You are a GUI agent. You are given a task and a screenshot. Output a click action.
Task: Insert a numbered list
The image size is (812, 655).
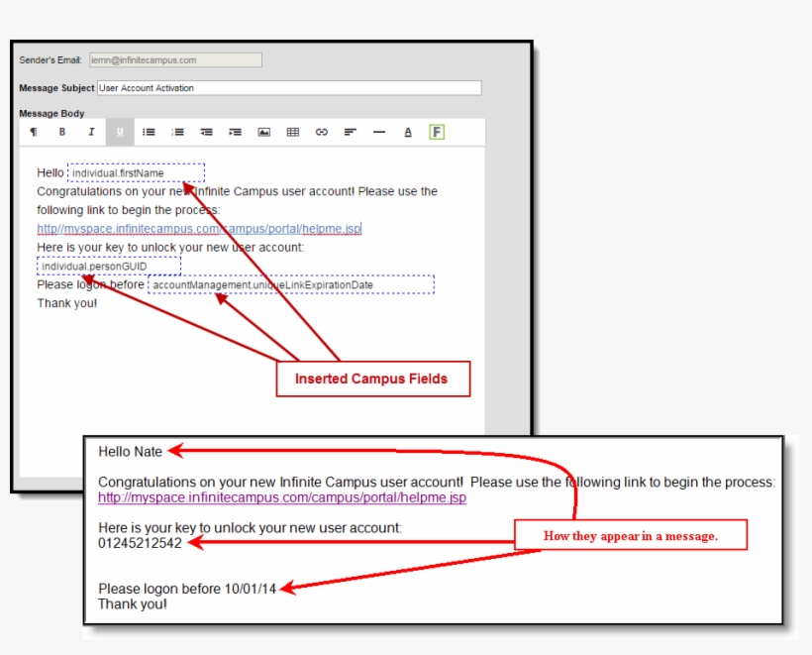pyautogui.click(x=177, y=132)
